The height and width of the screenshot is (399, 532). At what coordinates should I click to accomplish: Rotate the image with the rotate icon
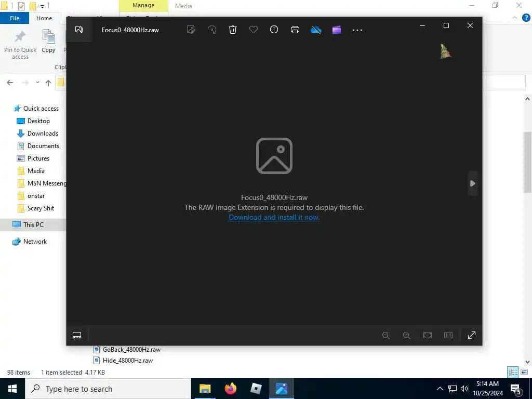(212, 30)
